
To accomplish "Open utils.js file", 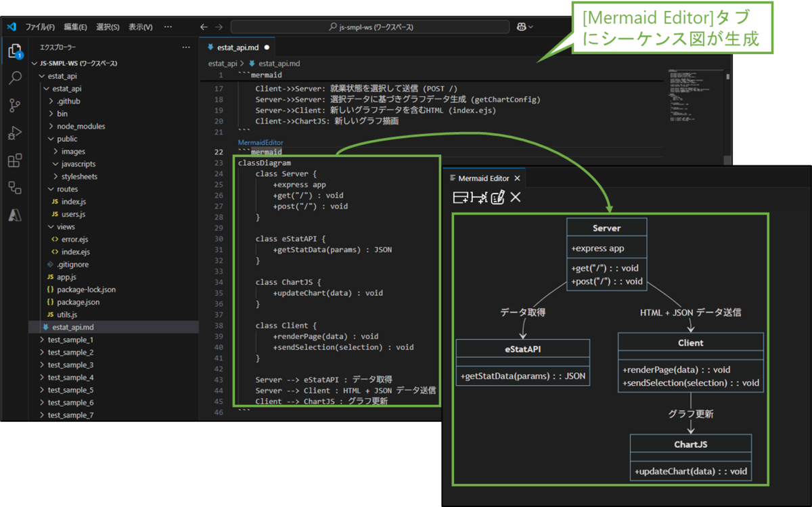I will click(x=112, y=315).
